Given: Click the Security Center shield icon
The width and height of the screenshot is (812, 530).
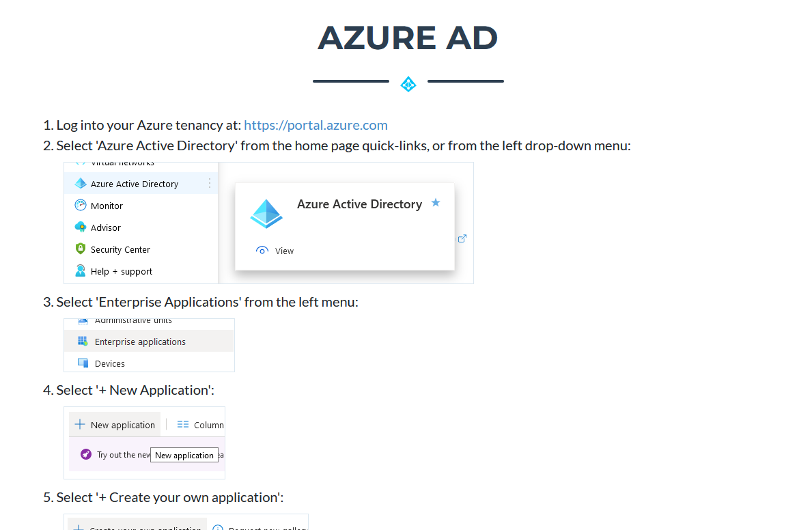Looking at the screenshot, I should [x=81, y=249].
